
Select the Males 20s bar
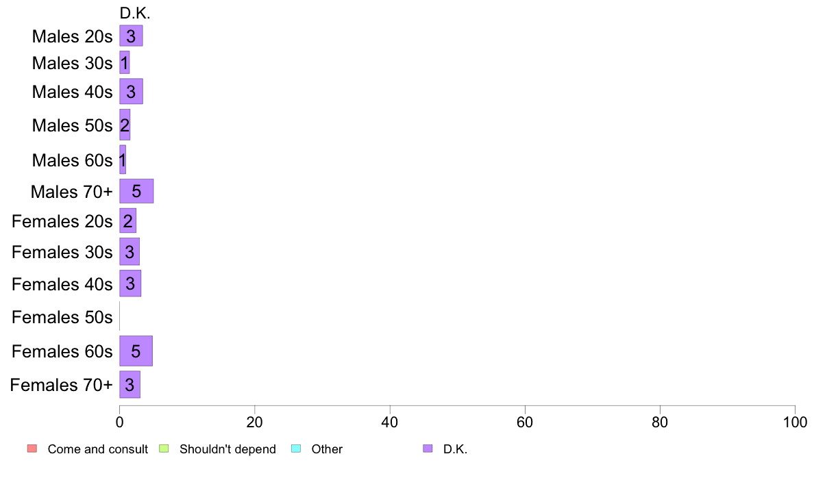pyautogui.click(x=132, y=36)
